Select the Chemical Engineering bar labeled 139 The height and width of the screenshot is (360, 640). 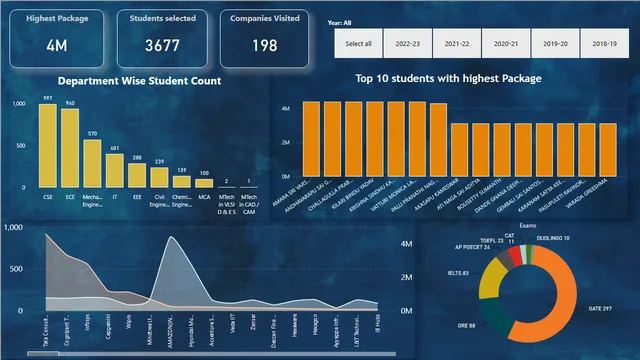point(182,182)
